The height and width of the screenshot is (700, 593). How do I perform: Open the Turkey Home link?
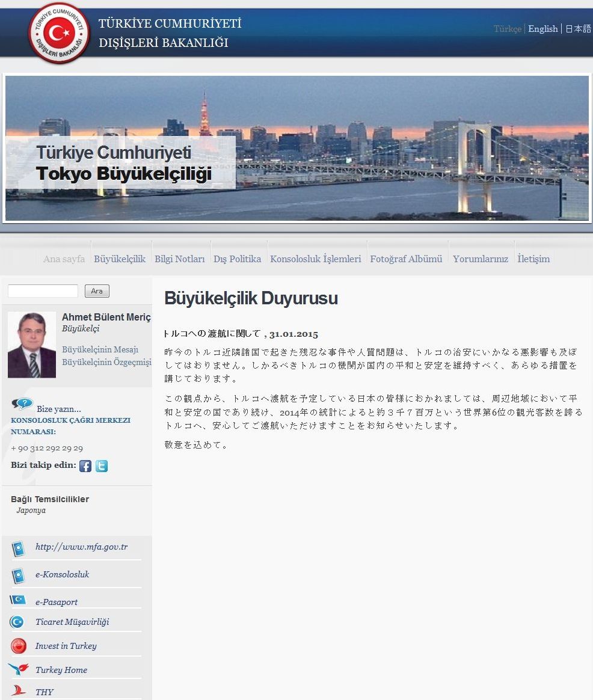(61, 670)
